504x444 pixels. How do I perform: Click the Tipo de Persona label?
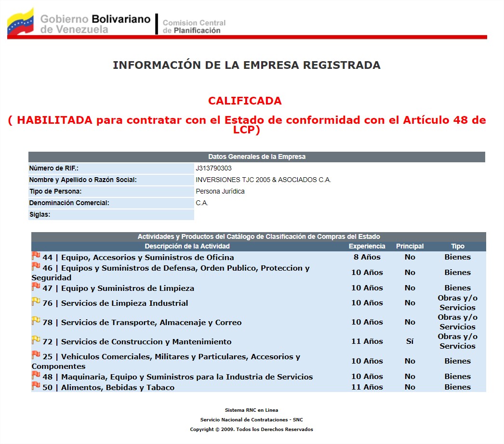[55, 192]
